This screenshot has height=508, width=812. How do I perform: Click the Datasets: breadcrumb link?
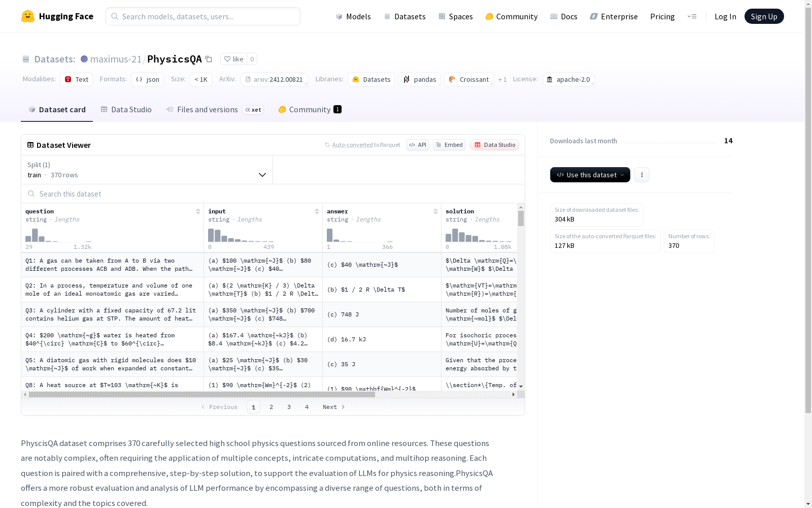tap(54, 59)
